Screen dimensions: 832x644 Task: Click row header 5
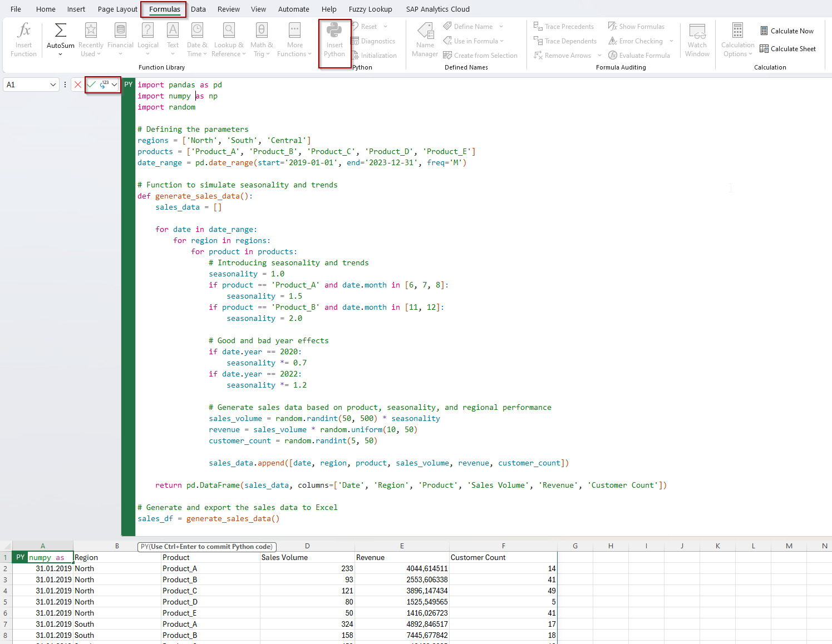click(x=6, y=602)
